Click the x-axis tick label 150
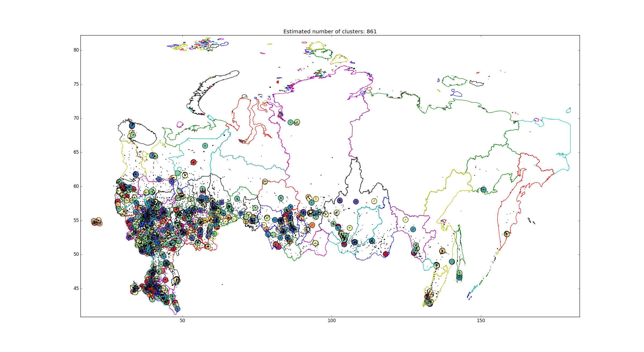This screenshot has height=352, width=644. (481, 321)
